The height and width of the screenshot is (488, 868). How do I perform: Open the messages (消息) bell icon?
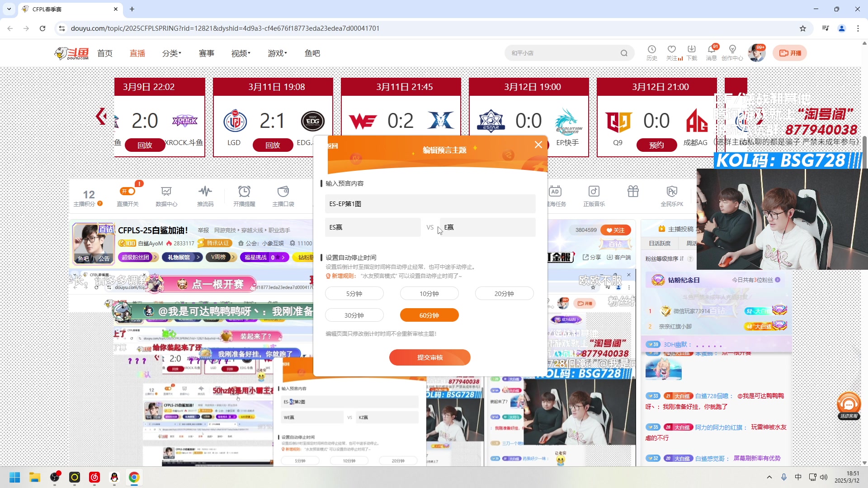pos(711,50)
